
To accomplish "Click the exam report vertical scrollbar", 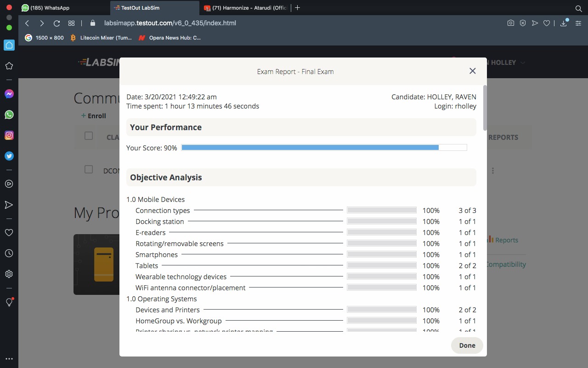I will [485, 108].
